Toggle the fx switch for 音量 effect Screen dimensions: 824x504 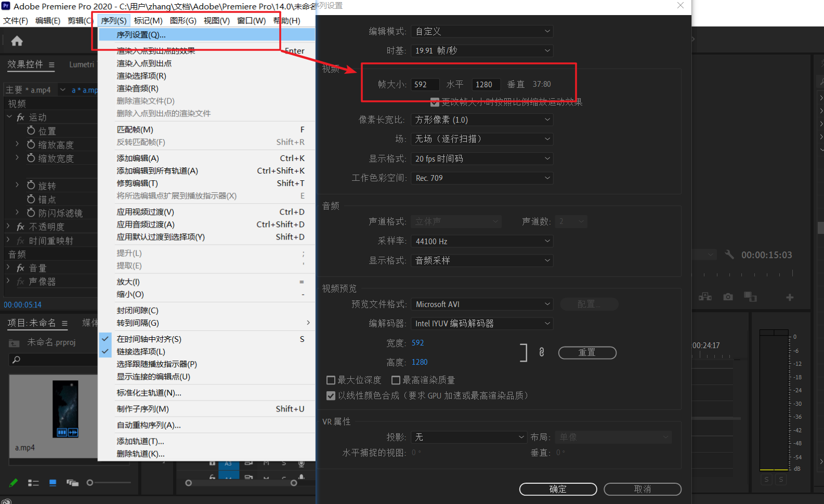tap(21, 268)
